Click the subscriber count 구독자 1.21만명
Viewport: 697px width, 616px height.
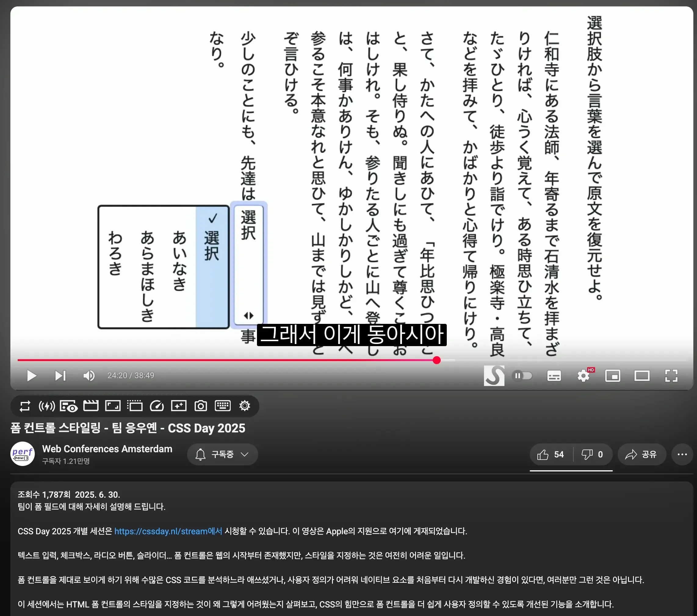coord(66,461)
